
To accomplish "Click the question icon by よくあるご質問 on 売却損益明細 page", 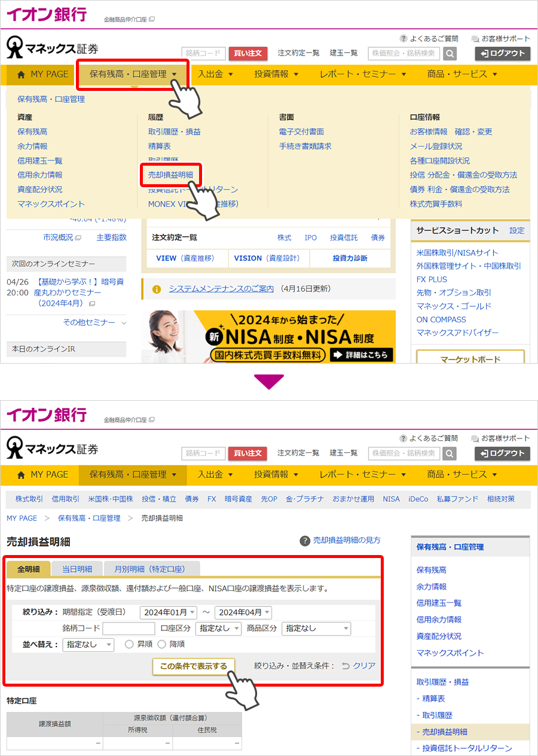I will pos(403,438).
